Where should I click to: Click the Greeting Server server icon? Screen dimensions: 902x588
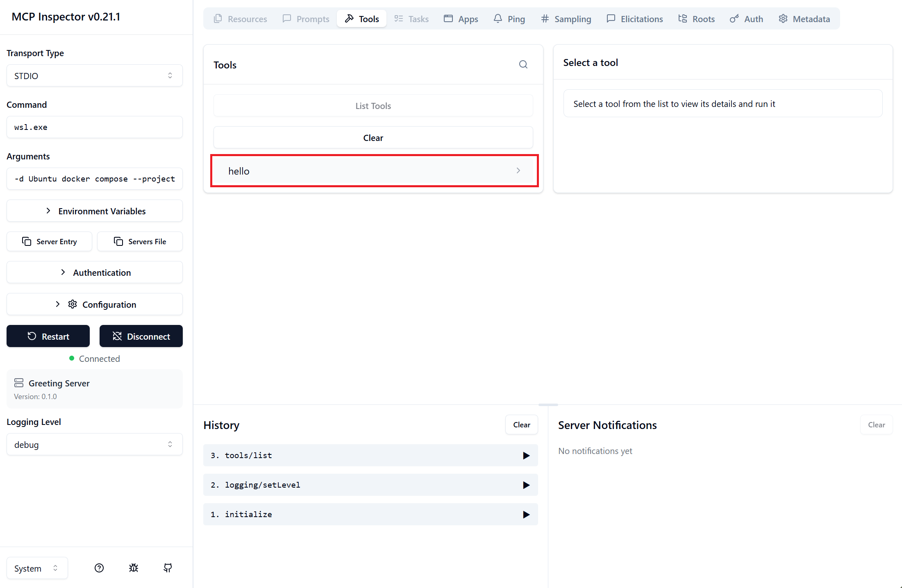tap(19, 383)
